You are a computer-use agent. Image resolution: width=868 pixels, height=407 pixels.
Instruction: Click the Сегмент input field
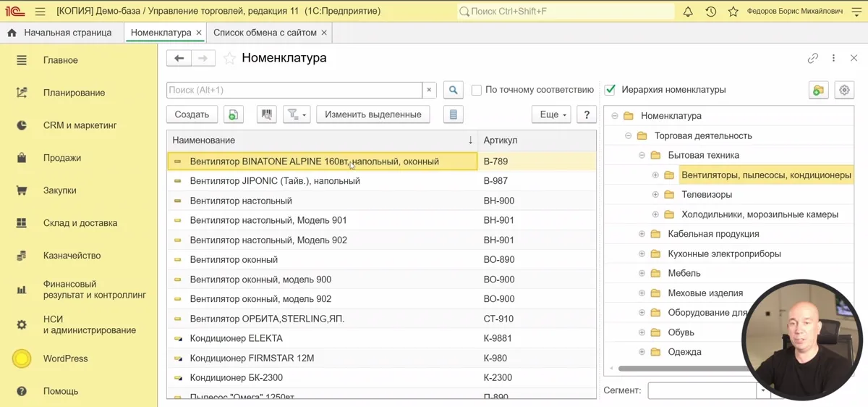click(702, 390)
